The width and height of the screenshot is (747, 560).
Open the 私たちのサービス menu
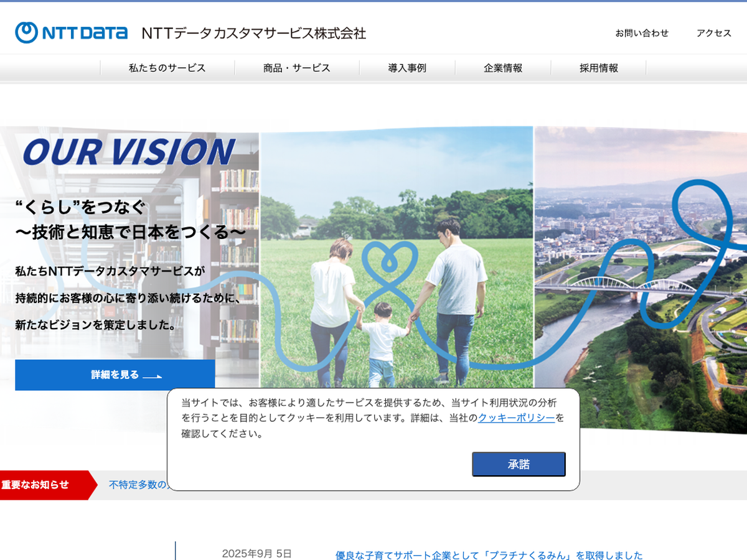tap(167, 68)
